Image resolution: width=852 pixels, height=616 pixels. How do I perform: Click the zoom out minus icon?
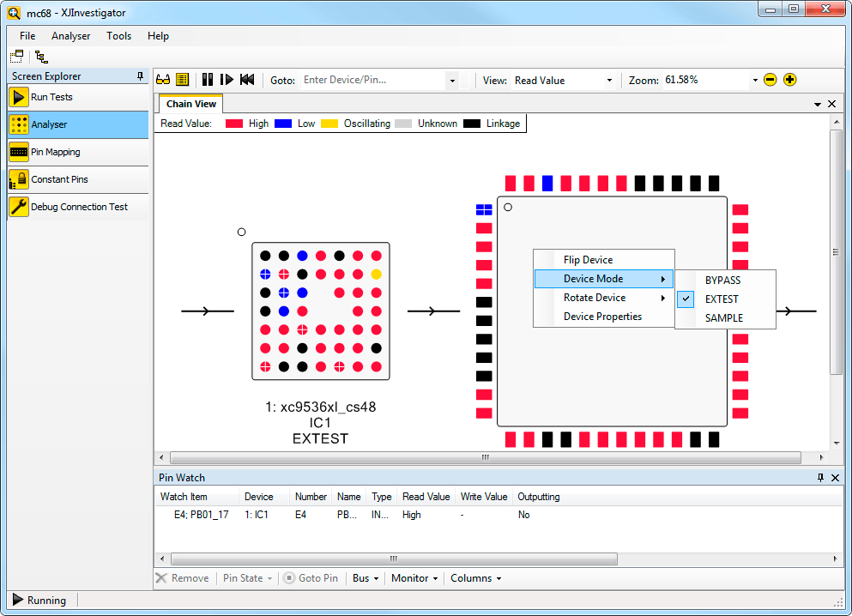(x=770, y=80)
